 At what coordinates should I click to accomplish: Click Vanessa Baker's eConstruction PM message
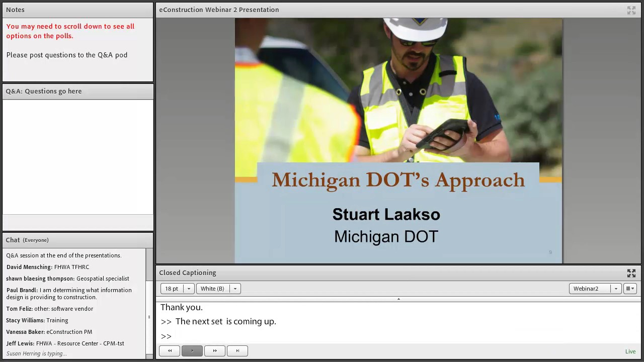49,332
